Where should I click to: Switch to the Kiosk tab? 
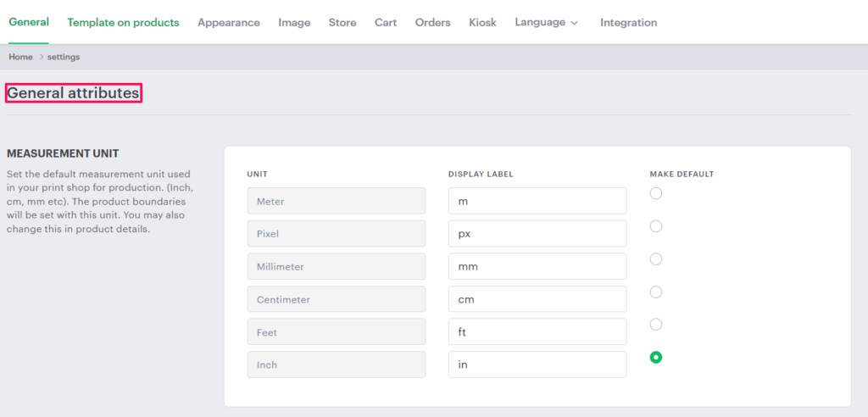pos(482,23)
